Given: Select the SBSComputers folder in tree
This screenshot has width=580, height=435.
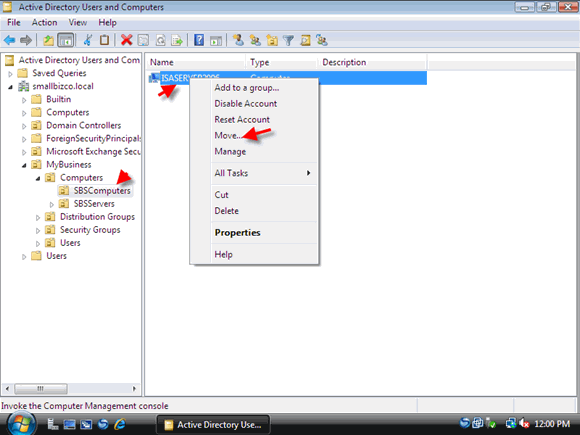Looking at the screenshot, I should pyautogui.click(x=102, y=191).
